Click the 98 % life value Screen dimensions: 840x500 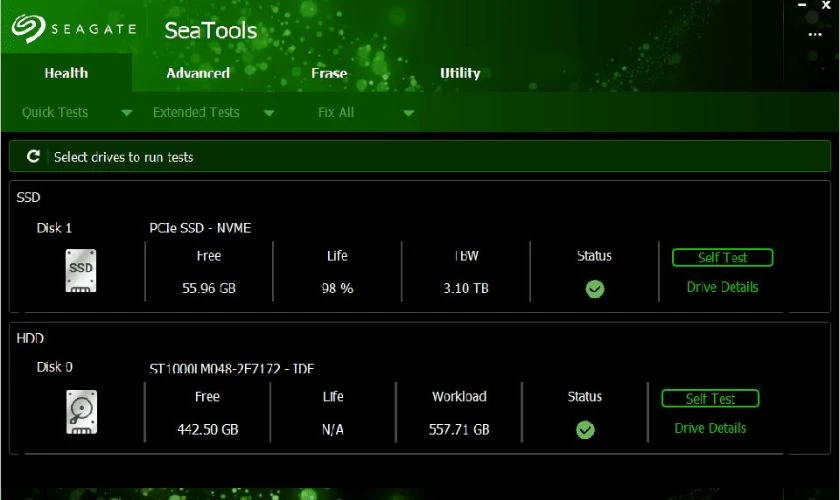pyautogui.click(x=338, y=288)
